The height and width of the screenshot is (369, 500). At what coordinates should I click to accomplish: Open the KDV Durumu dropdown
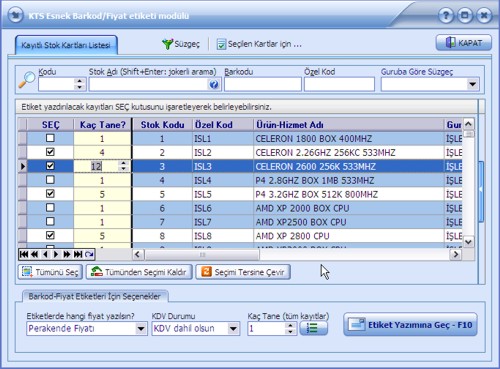(x=233, y=329)
